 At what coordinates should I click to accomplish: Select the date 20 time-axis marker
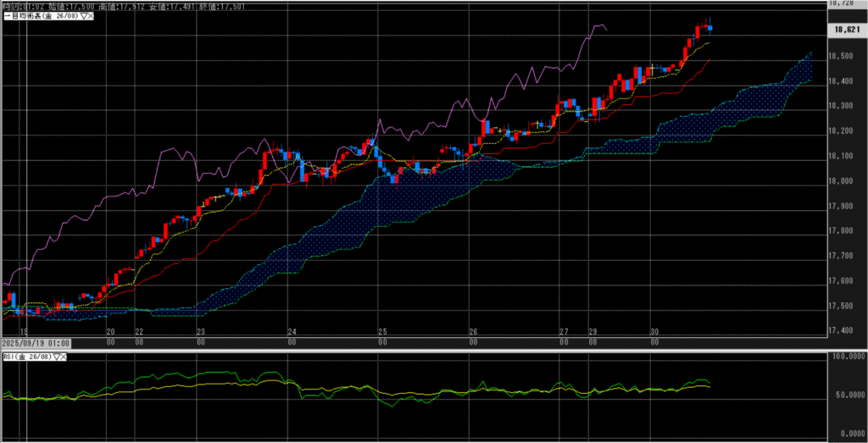coord(111,332)
